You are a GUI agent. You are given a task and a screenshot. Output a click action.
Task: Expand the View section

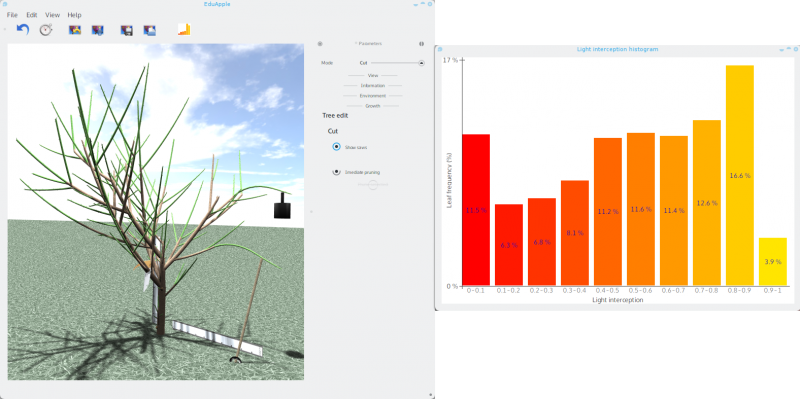point(373,76)
